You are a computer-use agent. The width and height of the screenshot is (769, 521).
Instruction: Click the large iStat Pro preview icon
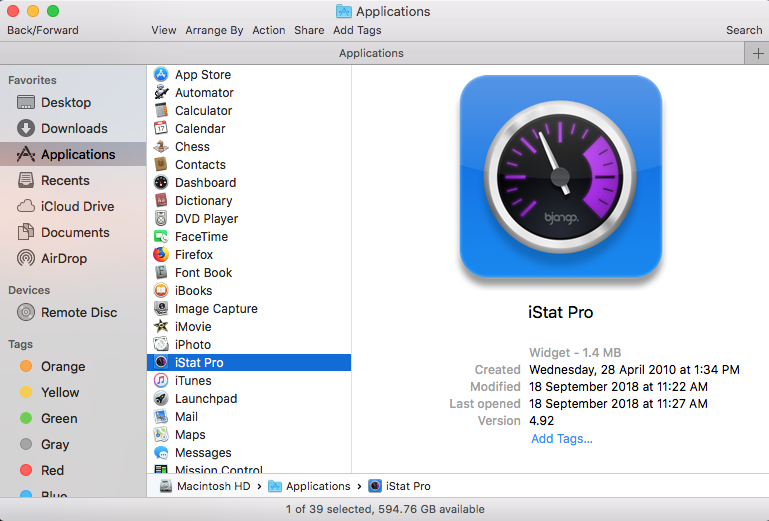coord(561,177)
